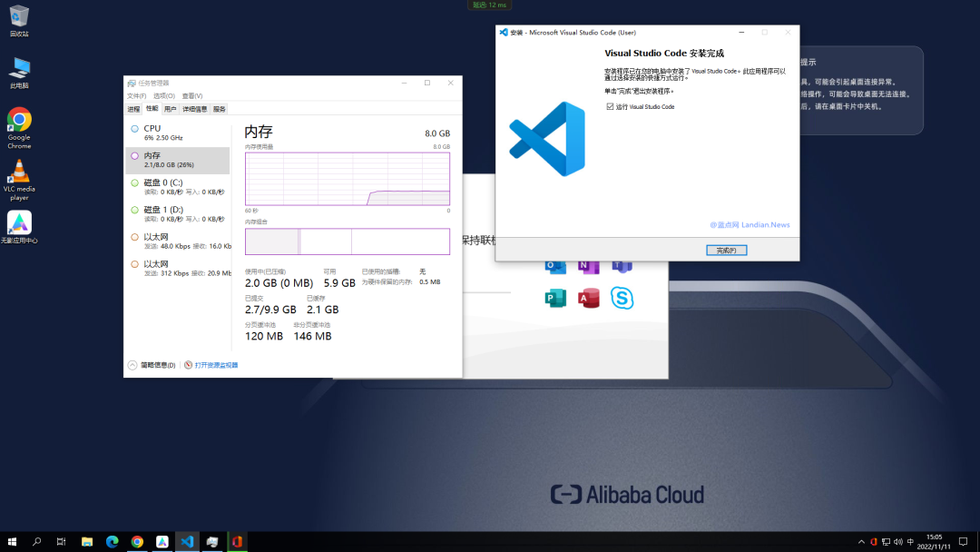The height and width of the screenshot is (552, 980).
Task: Open Task View on the taskbar
Action: pyautogui.click(x=62, y=541)
